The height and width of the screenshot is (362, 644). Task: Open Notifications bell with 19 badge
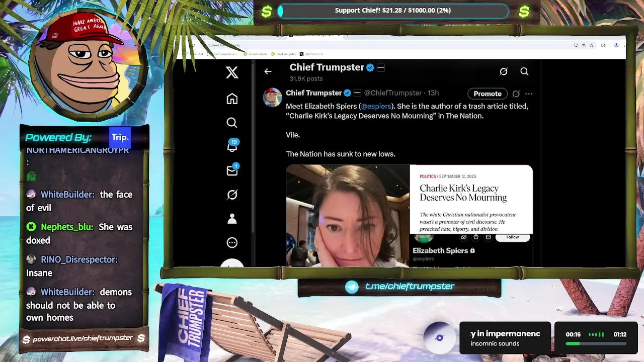(x=232, y=146)
